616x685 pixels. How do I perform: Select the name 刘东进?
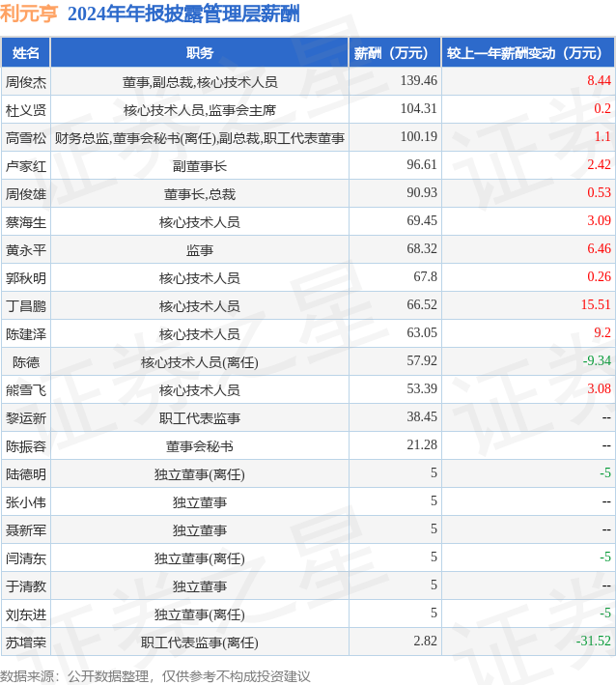[26, 614]
